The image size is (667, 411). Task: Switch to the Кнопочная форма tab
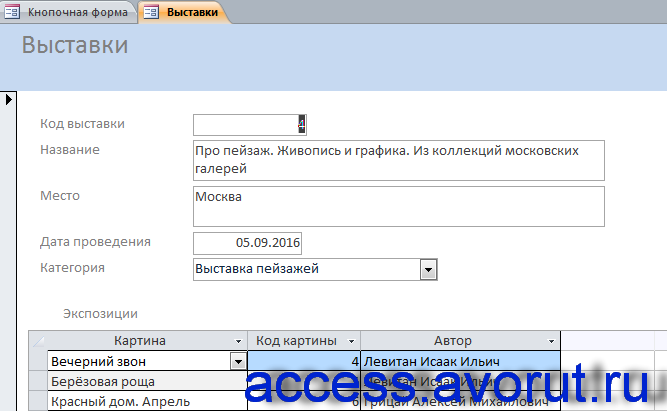(69, 12)
